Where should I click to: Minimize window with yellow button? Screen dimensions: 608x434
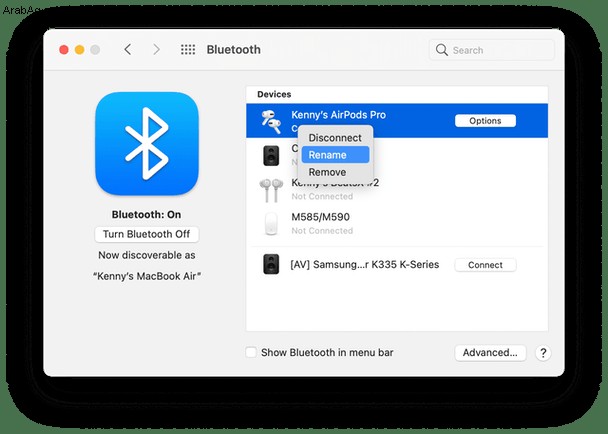pyautogui.click(x=79, y=50)
